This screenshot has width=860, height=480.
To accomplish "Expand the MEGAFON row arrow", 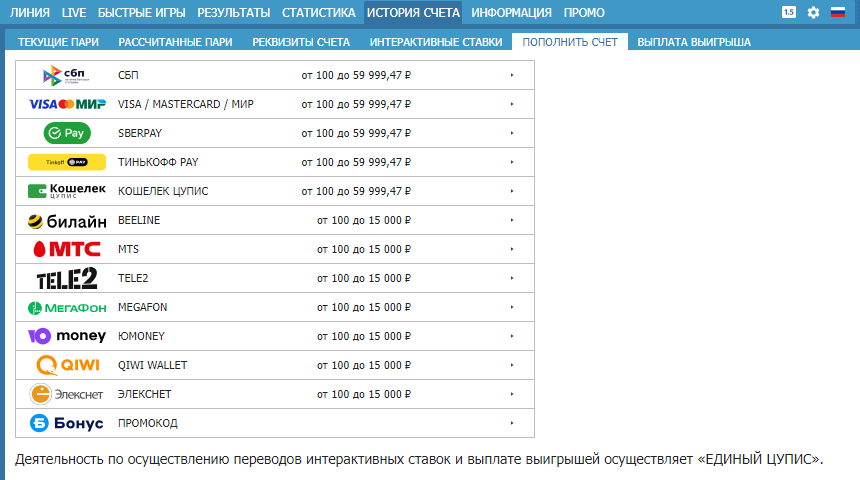I will pyautogui.click(x=512, y=308).
